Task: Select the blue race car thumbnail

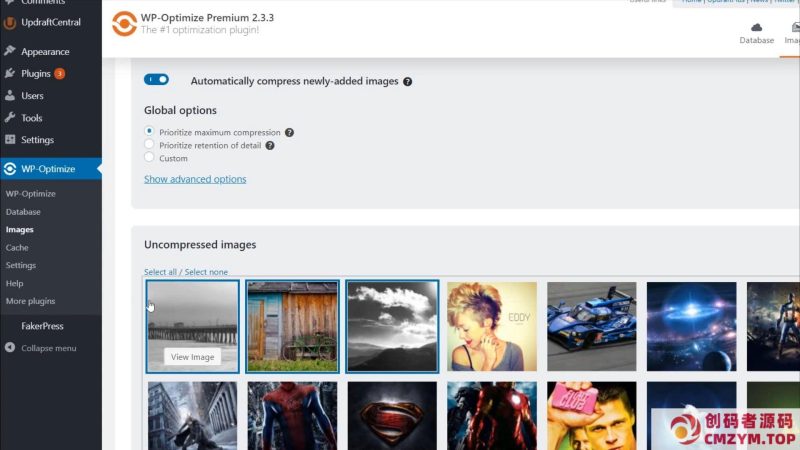Action: (592, 326)
